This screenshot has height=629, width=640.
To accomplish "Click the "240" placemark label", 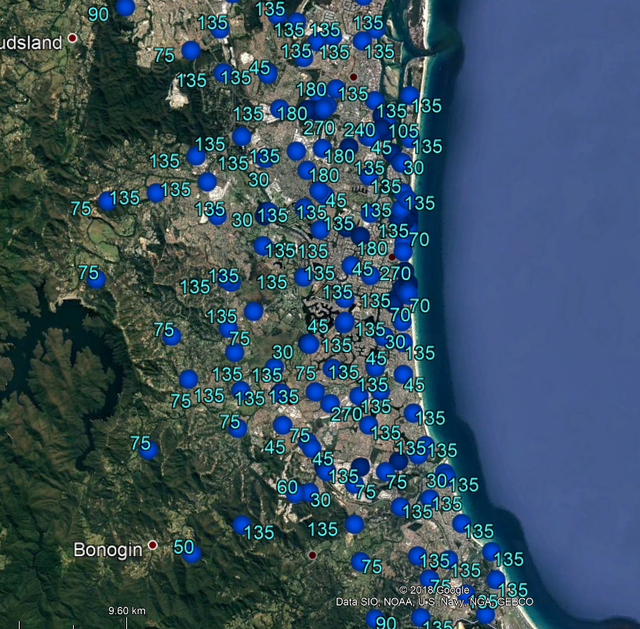I will [360, 131].
